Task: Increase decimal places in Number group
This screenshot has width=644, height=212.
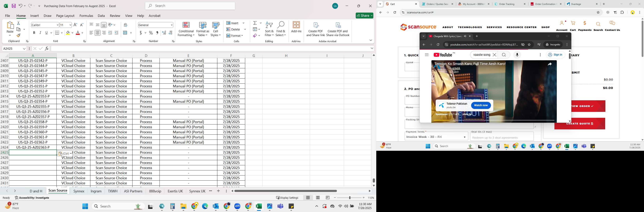Action: pyautogui.click(x=164, y=33)
